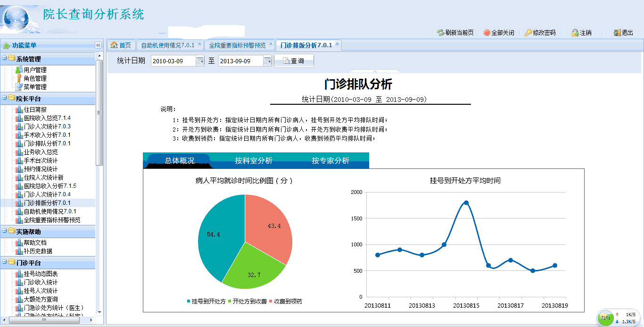Click the chart icon beside 往日简报

tap(19, 109)
